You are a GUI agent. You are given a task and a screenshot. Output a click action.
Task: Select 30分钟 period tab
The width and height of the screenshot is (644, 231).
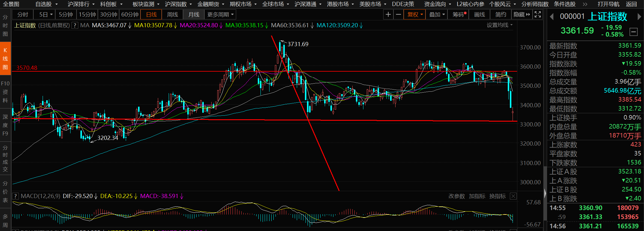point(109,14)
